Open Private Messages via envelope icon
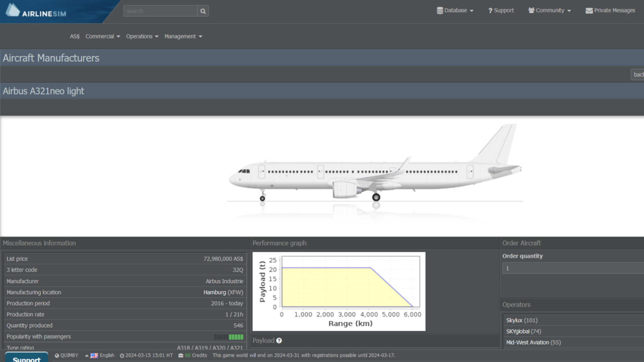Viewport: 644px width, 362px height. point(589,10)
